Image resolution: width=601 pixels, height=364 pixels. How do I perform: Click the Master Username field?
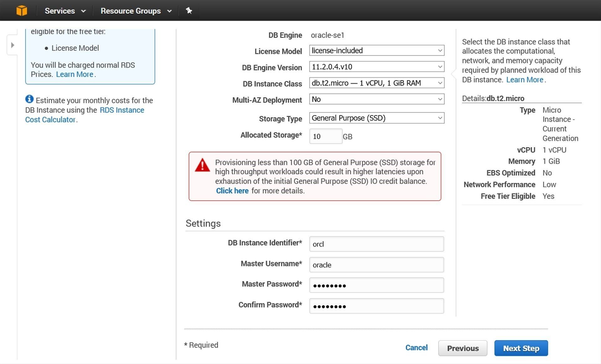coord(377,265)
